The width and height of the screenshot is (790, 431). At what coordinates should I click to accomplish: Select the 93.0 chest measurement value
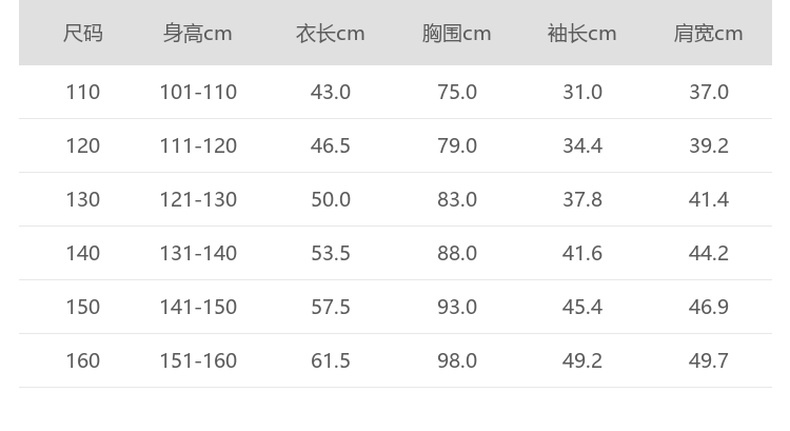(457, 307)
